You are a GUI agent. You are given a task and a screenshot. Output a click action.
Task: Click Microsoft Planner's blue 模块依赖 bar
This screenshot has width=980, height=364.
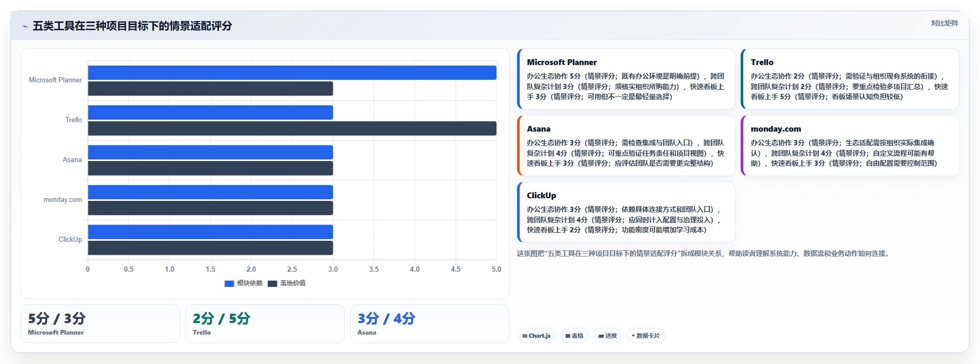point(292,73)
